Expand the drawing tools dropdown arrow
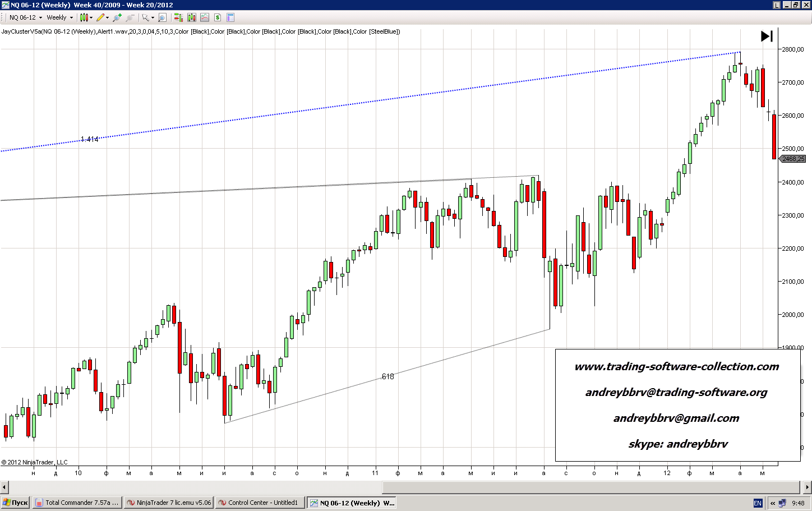 (107, 17)
